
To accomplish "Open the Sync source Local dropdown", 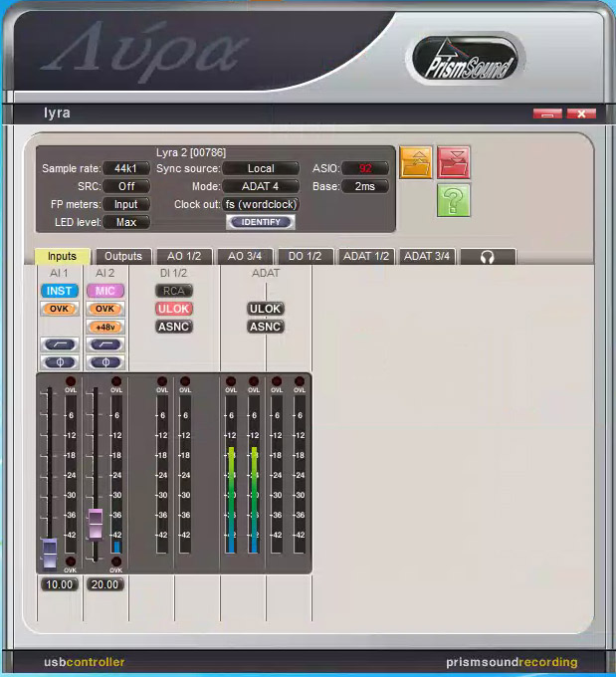I will (x=261, y=168).
